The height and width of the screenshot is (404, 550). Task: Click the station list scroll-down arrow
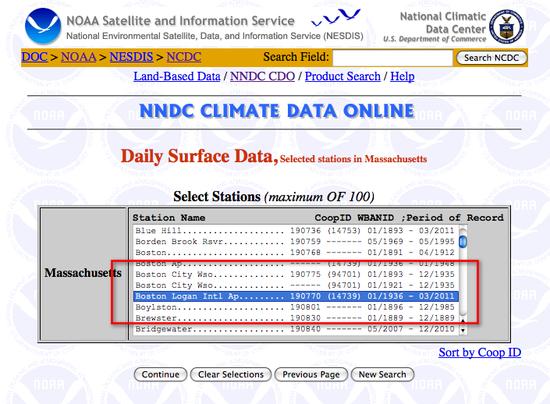(463, 330)
